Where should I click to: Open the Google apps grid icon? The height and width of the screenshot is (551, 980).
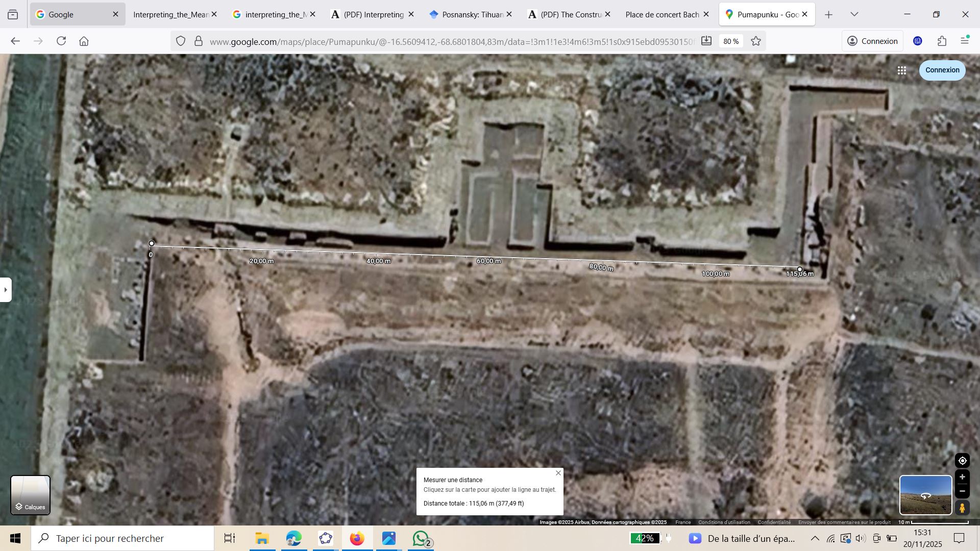[x=902, y=70]
